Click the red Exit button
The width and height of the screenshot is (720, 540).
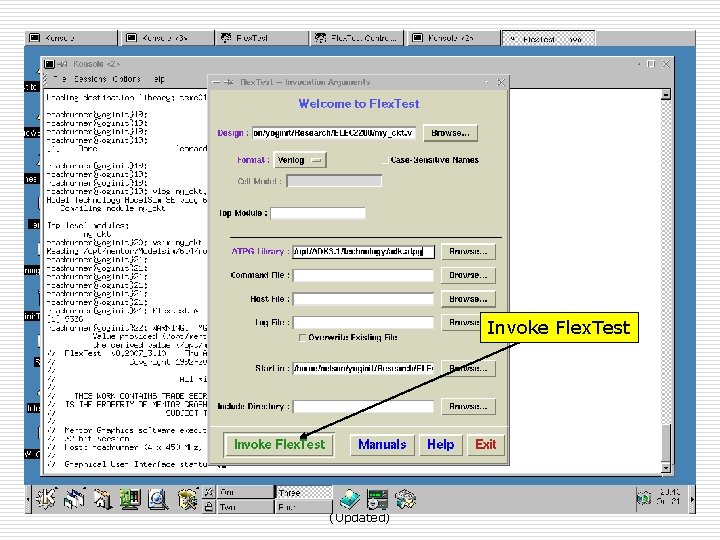[486, 444]
